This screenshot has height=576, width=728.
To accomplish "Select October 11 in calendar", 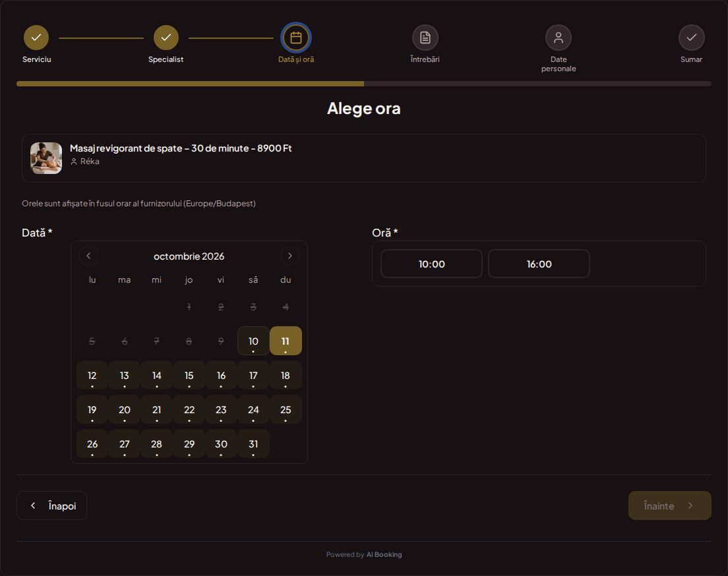I will [x=286, y=341].
